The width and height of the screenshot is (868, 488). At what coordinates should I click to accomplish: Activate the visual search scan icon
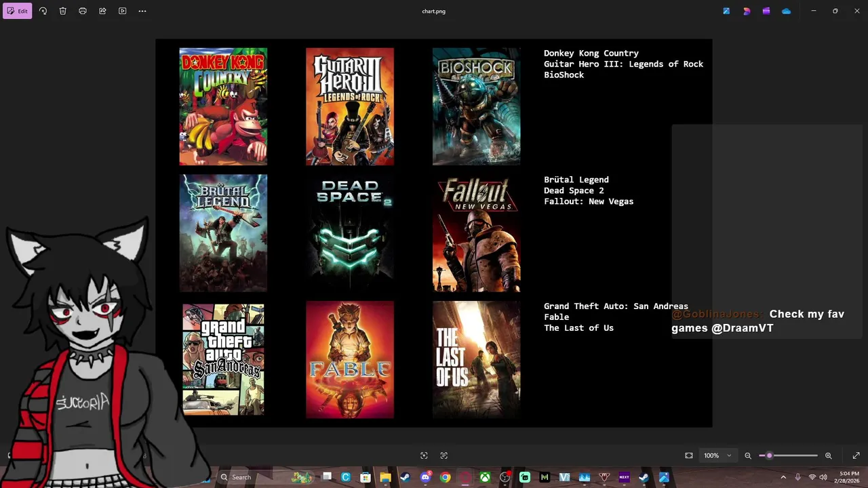point(424,455)
